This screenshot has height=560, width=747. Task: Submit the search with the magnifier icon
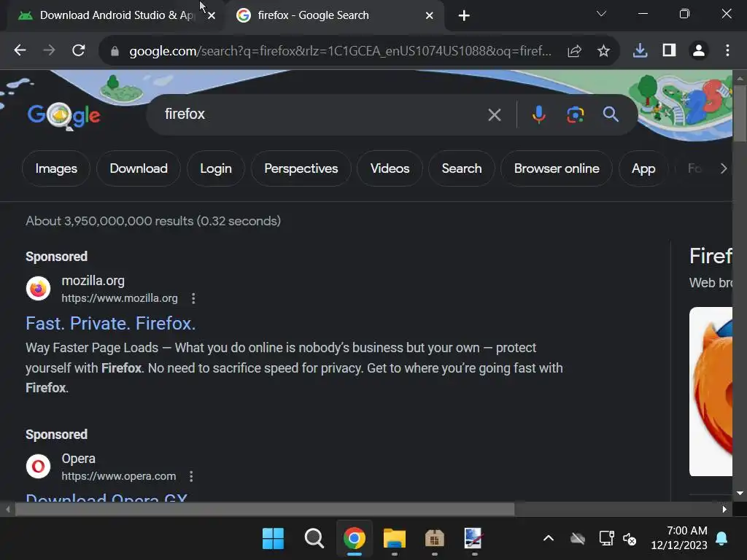click(x=611, y=114)
